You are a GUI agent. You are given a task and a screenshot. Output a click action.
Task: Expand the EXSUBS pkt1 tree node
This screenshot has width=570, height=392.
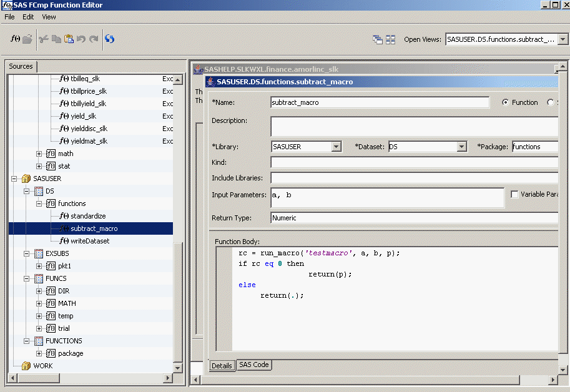click(39, 266)
